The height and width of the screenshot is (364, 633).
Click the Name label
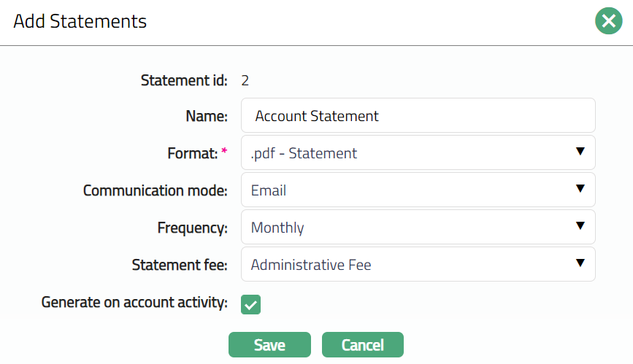click(x=207, y=116)
